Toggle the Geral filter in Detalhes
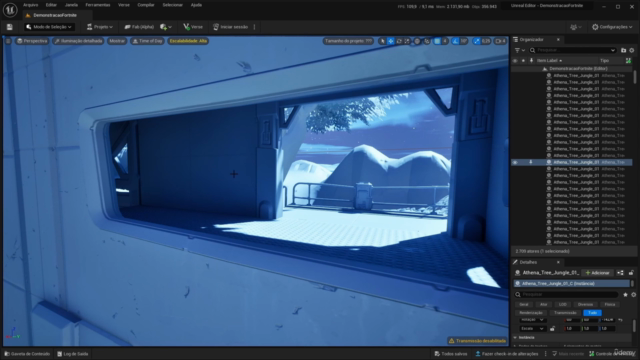640x360 pixels. coord(524,304)
